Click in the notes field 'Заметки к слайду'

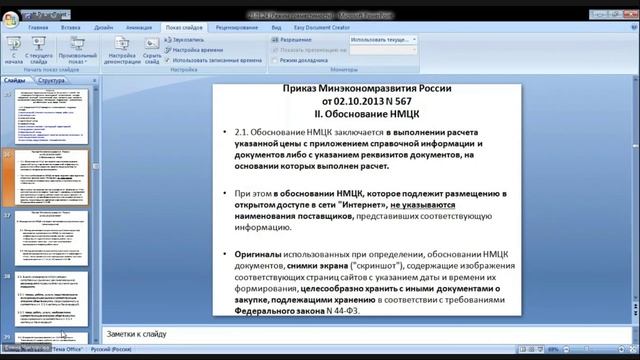(x=367, y=334)
